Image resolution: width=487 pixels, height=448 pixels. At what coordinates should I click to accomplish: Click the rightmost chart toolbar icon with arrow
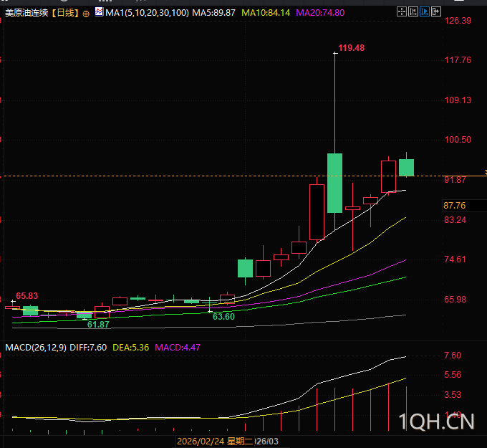pos(436,11)
